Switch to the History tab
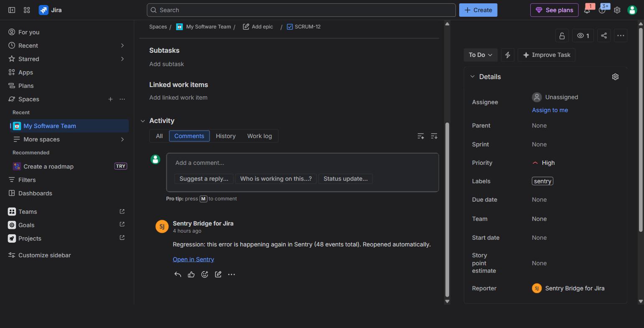This screenshot has height=328, width=644. [x=226, y=136]
